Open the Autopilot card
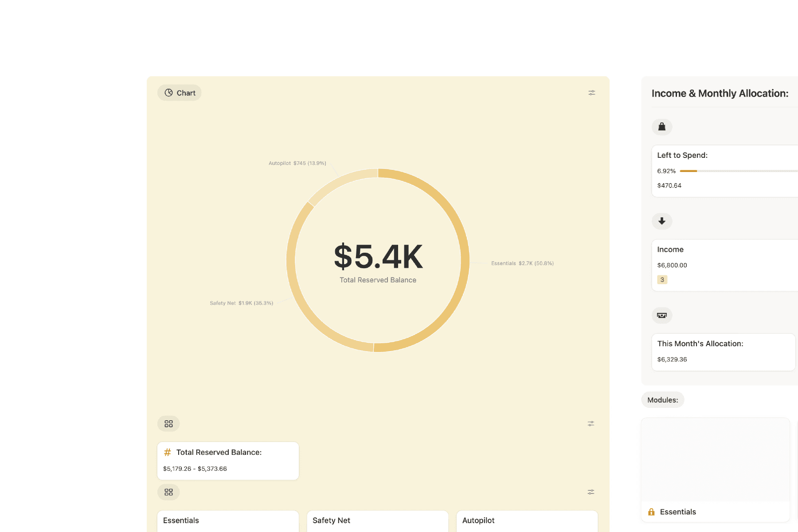798x532 pixels. coord(527,521)
